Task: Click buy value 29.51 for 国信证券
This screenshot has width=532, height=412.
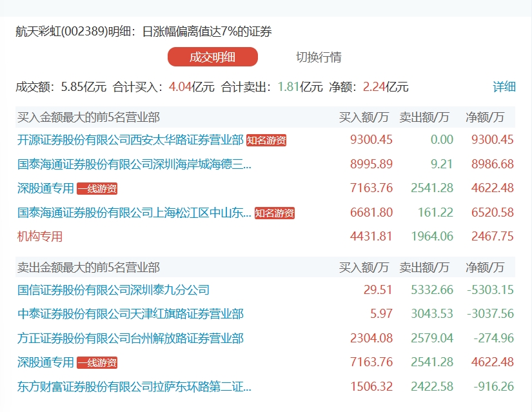Action: 378,290
